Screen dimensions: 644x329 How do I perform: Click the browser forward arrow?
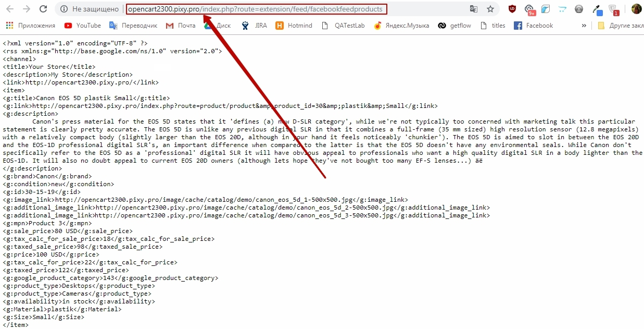(27, 9)
